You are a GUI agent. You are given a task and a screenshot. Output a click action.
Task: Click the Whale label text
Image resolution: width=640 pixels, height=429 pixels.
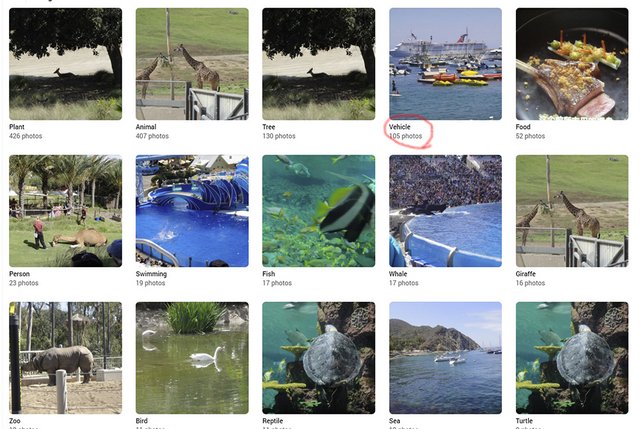click(x=398, y=274)
